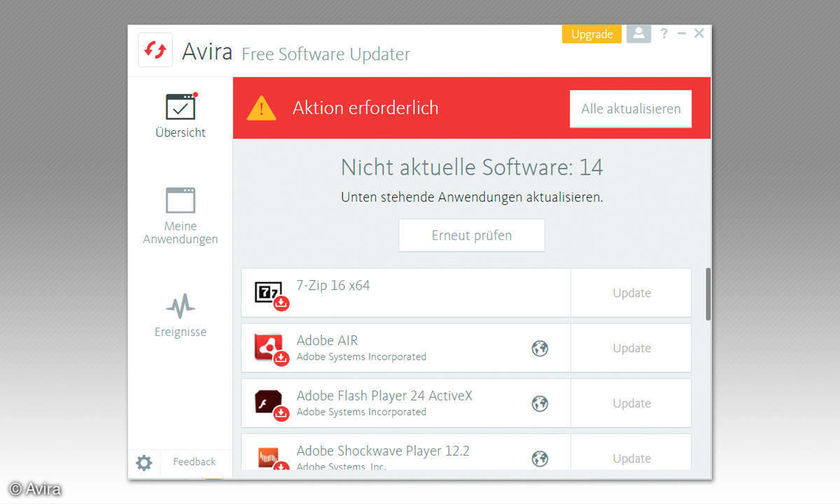
Task: Click 'Adobe Shockwave Player 12.2' text
Action: pyautogui.click(x=383, y=451)
